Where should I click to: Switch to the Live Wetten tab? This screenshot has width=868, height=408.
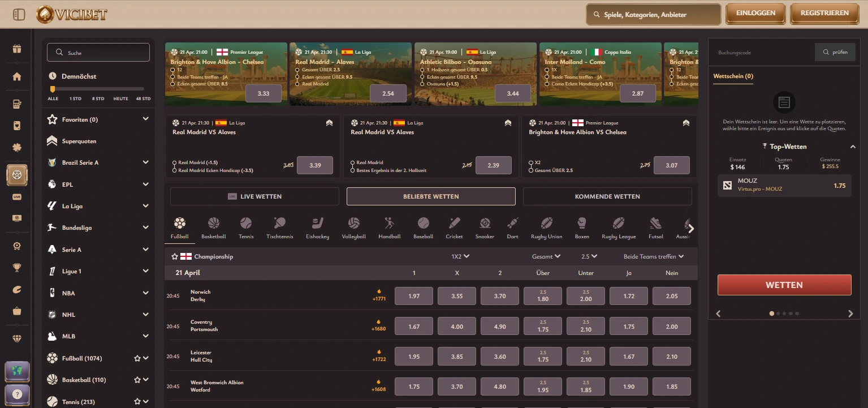254,196
